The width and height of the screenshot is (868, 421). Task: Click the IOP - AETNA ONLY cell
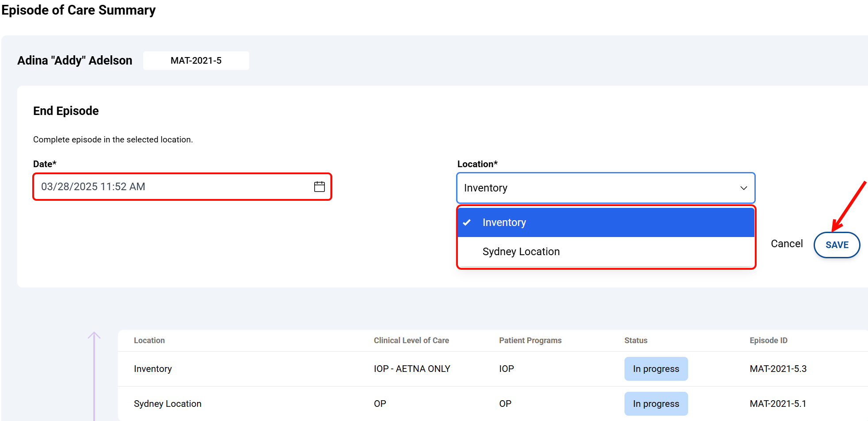(411, 369)
